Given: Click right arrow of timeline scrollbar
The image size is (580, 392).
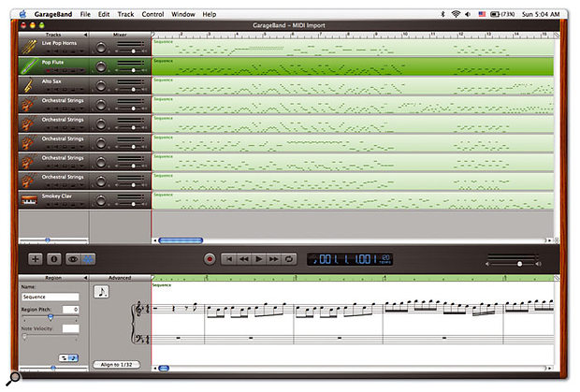Looking at the screenshot, I should (x=549, y=240).
